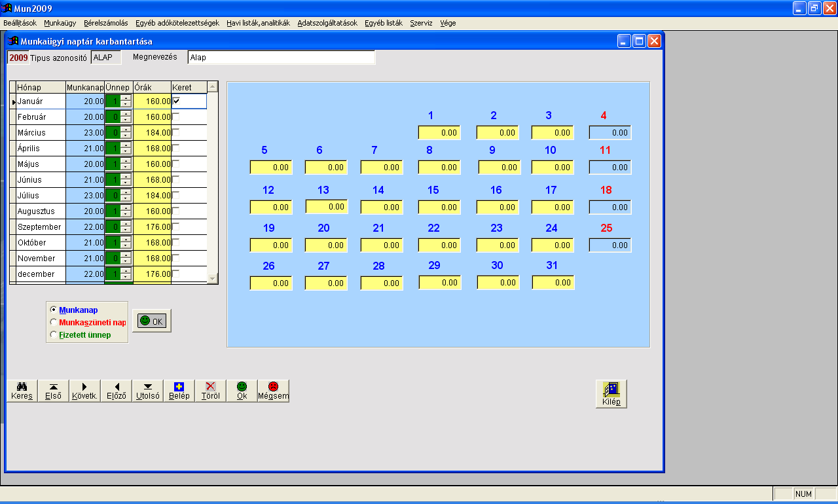Image resolution: width=838 pixels, height=504 pixels.
Task: Adjust Ünnep spinner for Január
Action: [x=126, y=101]
